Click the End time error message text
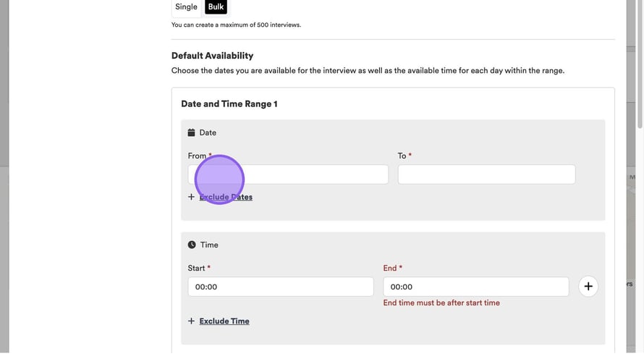Image resolution: width=644 pixels, height=359 pixels. tap(441, 303)
